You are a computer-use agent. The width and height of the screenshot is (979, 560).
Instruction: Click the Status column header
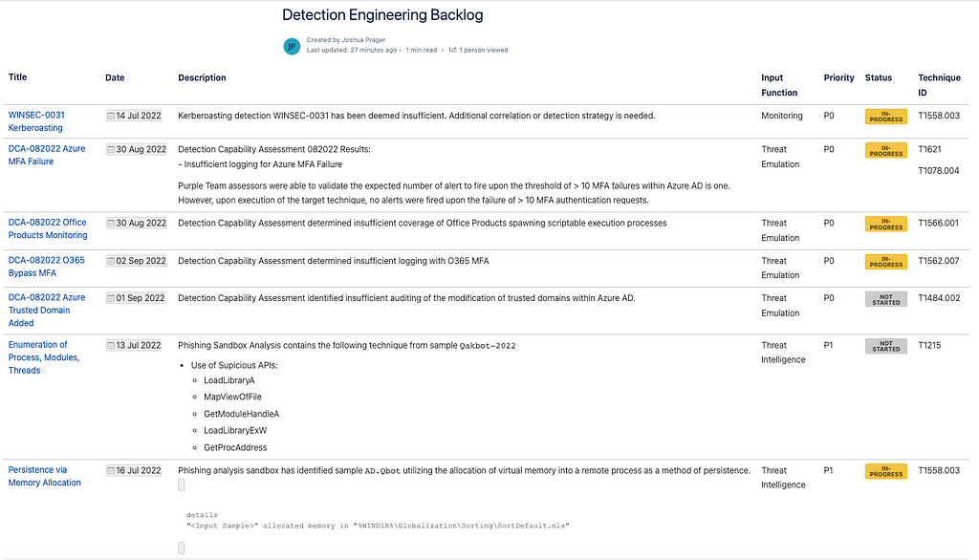tap(878, 78)
